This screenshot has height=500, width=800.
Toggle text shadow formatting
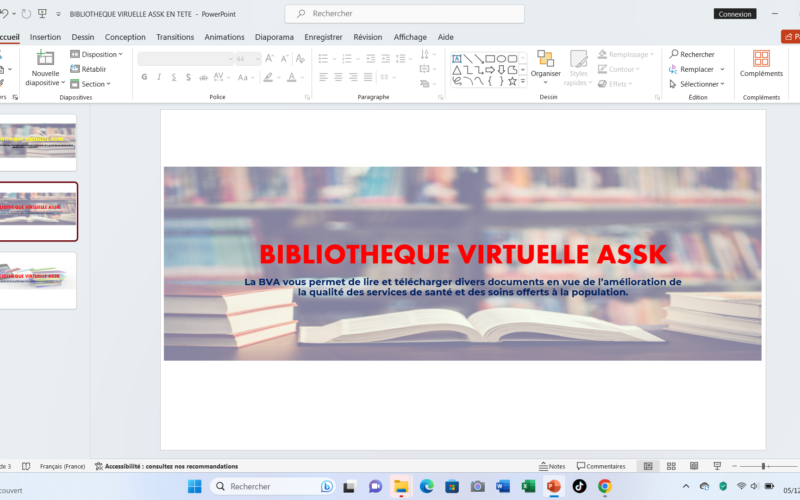188,77
